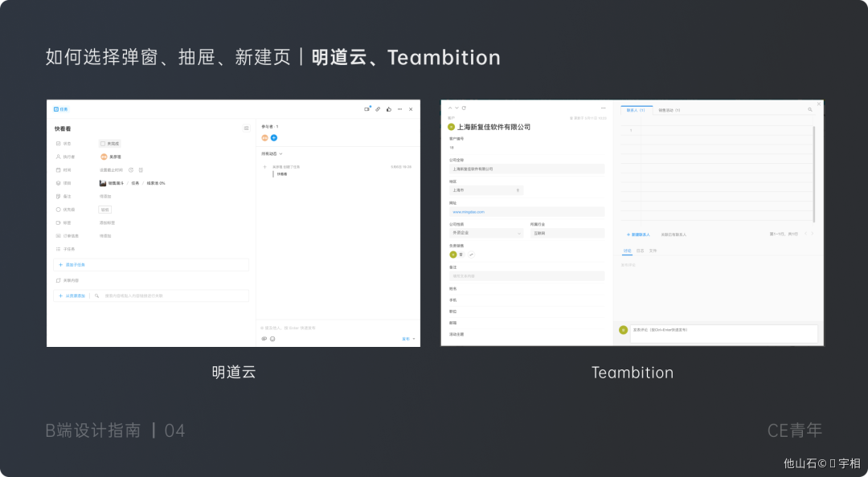Click 待添加 in the 订单信息 row
Viewport: 868px width, 477px height.
tap(105, 236)
